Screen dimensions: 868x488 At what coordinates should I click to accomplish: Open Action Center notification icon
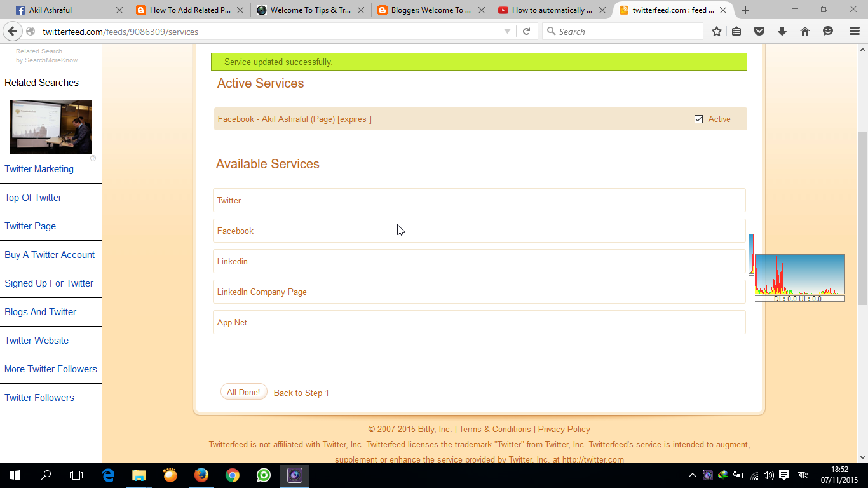(784, 475)
